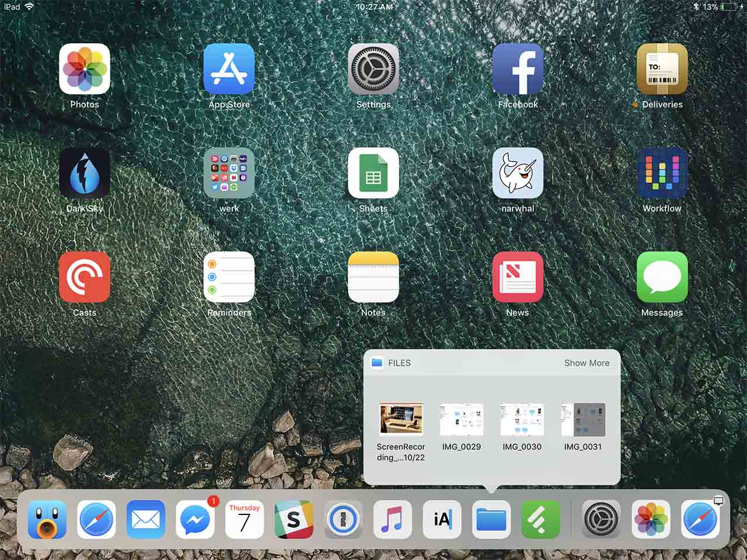Open the Deliveries package tracker
The width and height of the screenshot is (747, 560).
click(x=662, y=69)
